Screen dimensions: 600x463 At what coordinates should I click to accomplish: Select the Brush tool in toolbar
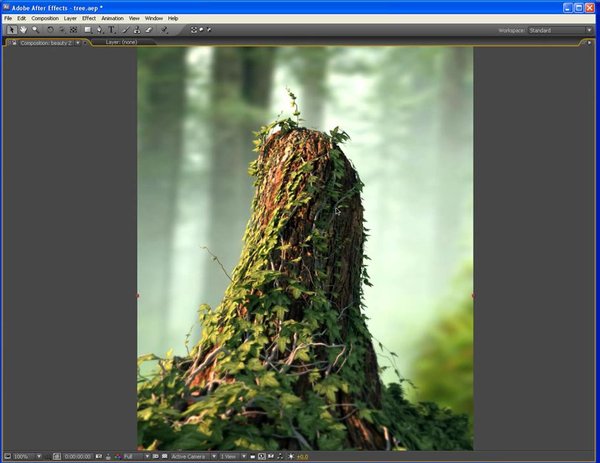(124, 30)
